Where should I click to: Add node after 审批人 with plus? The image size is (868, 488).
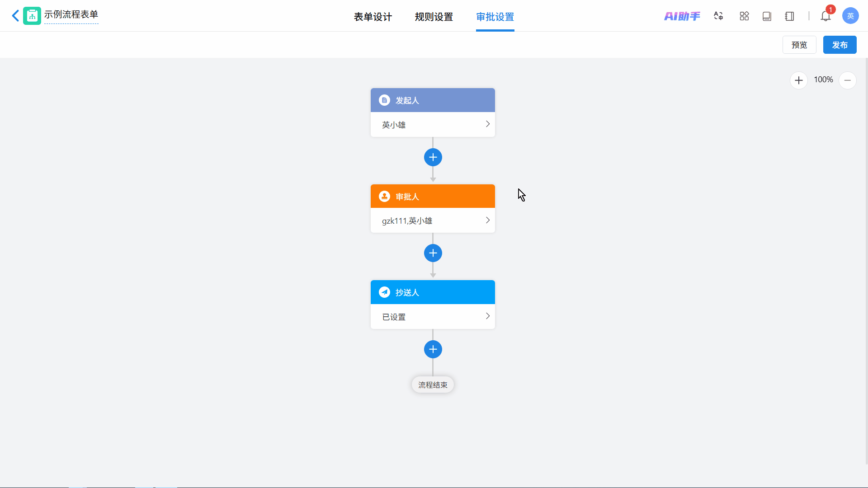pyautogui.click(x=433, y=253)
